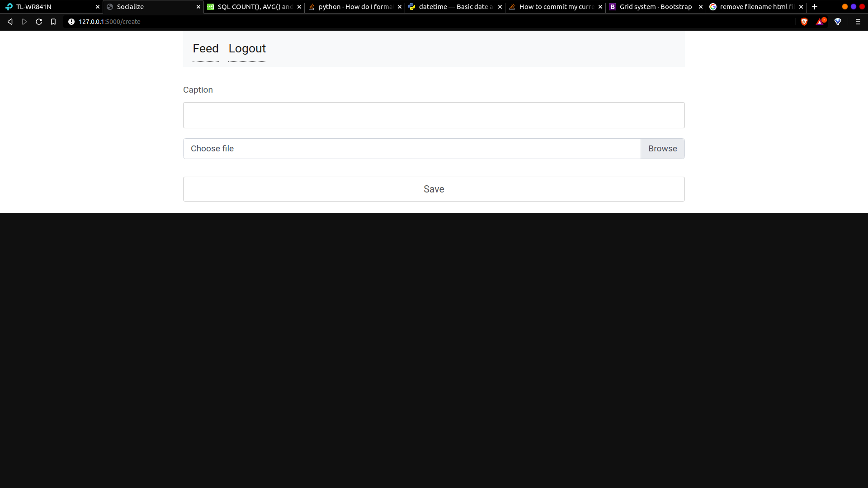Screen dimensions: 868x488
Task: Open Brave Shields lion icon
Action: coord(804,22)
